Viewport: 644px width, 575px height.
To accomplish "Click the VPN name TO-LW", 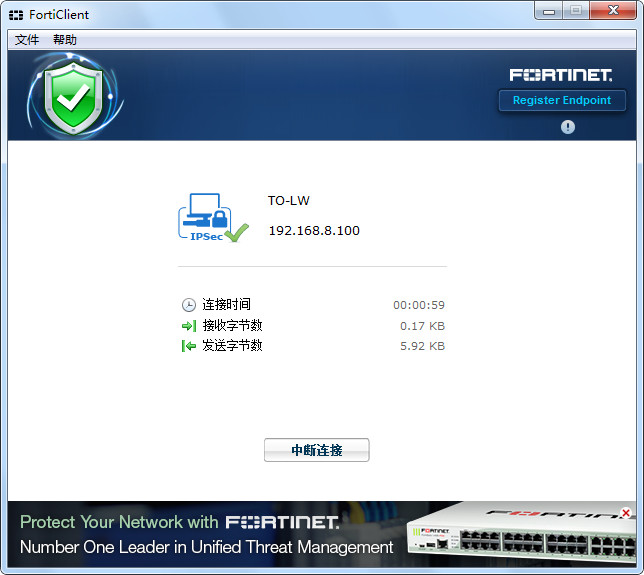I will [x=289, y=200].
